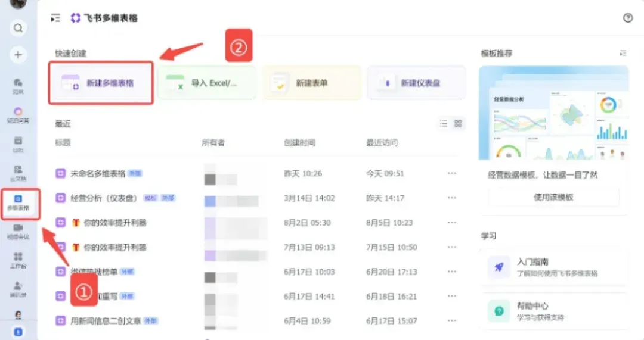Click the 标题 column header

[x=63, y=143]
